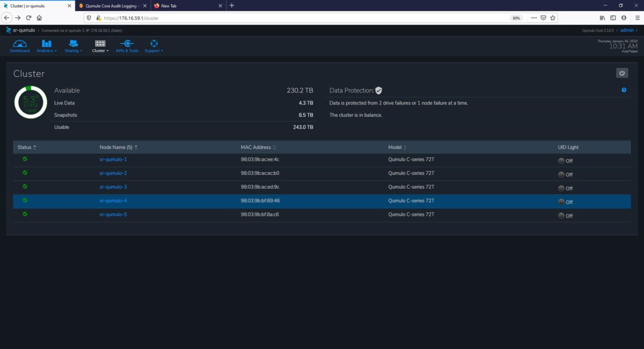Screen dimensions: 644x349
Task: Open the Firefox account icon
Action: [x=624, y=18]
